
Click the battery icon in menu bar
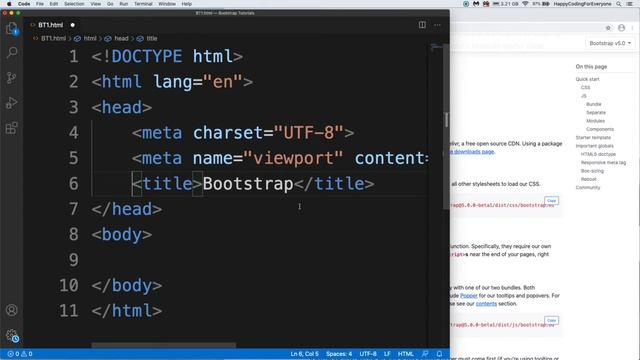tap(546, 4)
